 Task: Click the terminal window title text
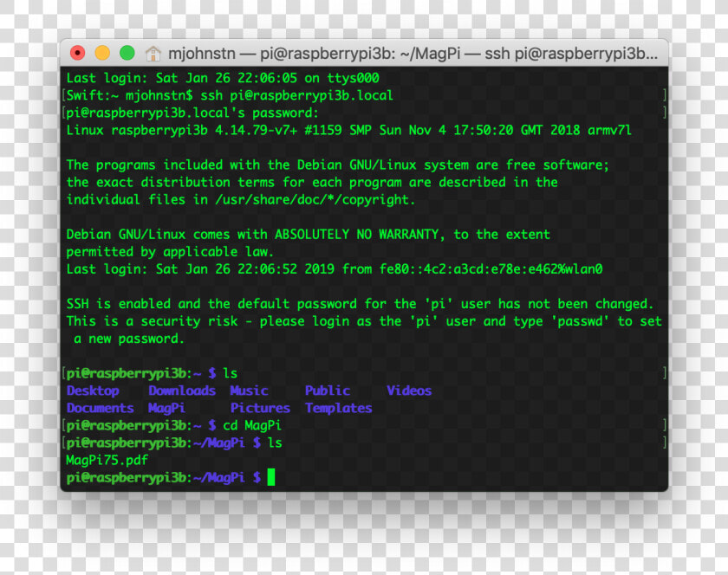tap(413, 54)
